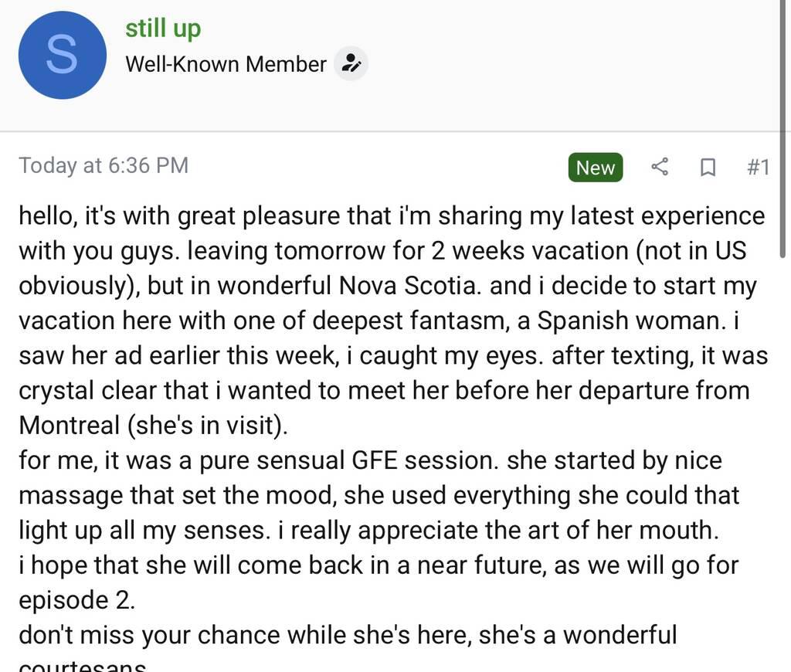Click the blue "S" user avatar
The width and height of the screenshot is (791, 672).
(62, 55)
